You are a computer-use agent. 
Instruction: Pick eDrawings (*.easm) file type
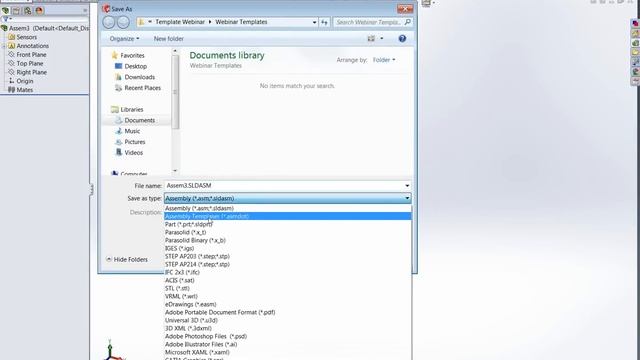pos(287,304)
